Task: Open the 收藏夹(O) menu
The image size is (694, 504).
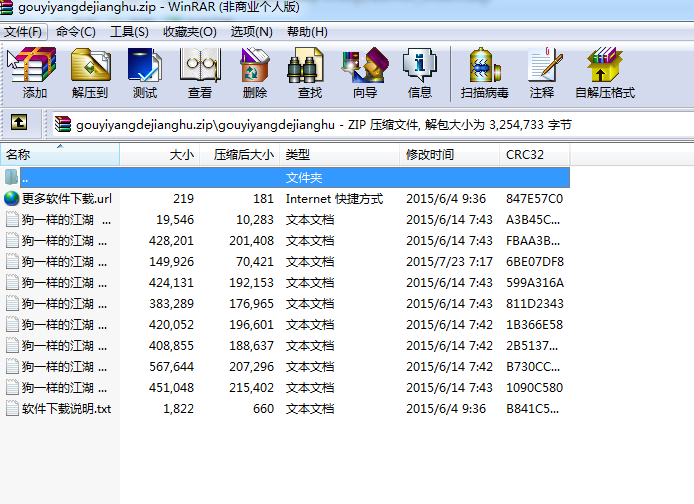Action: pos(190,32)
